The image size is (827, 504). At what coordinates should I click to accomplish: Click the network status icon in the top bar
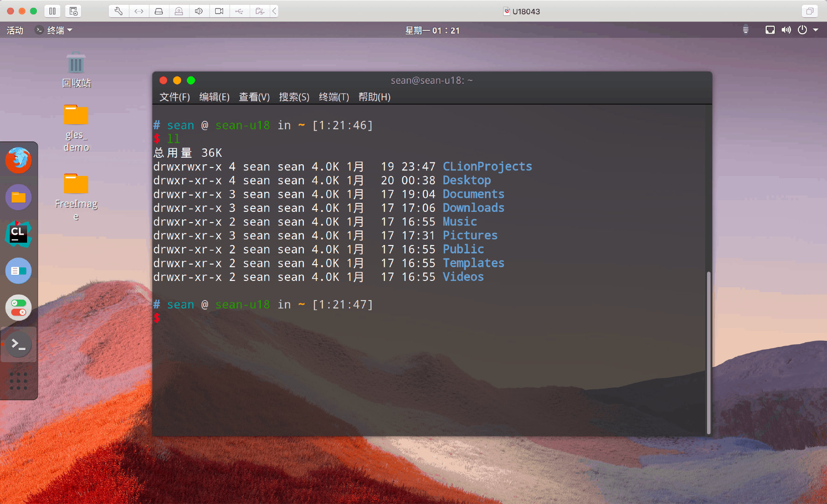[x=770, y=30]
